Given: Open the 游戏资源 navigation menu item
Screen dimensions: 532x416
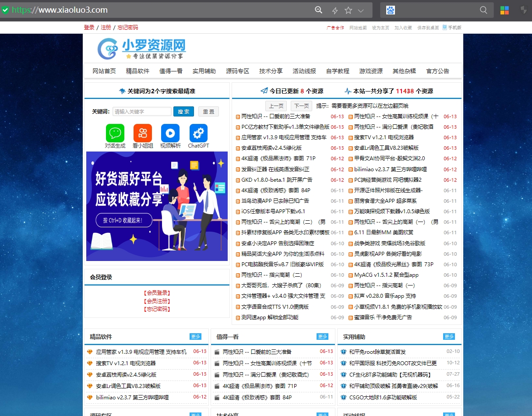Looking at the screenshot, I should click(x=371, y=71).
